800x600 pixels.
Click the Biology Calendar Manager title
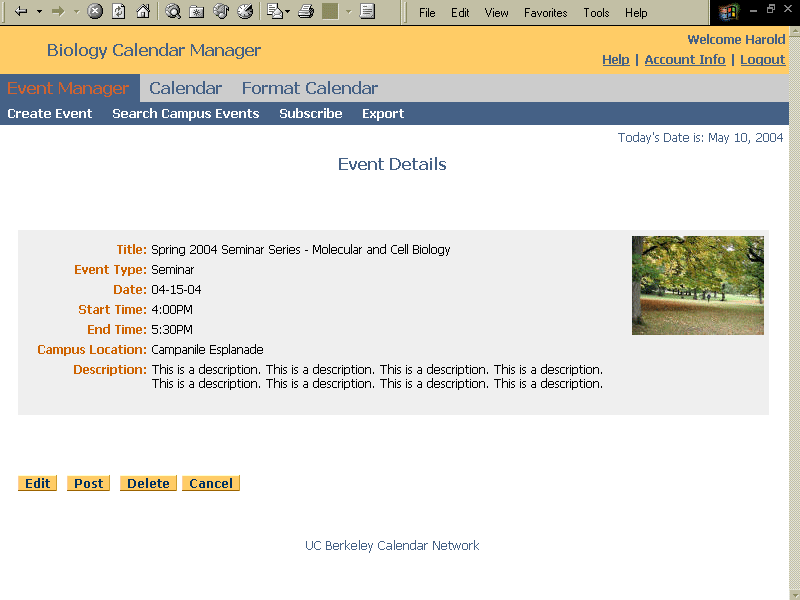coord(154,50)
